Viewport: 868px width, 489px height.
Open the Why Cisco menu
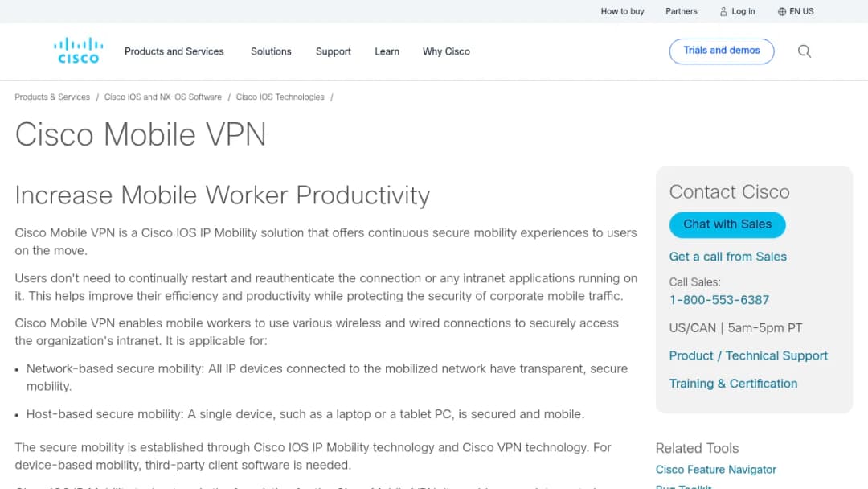(446, 51)
